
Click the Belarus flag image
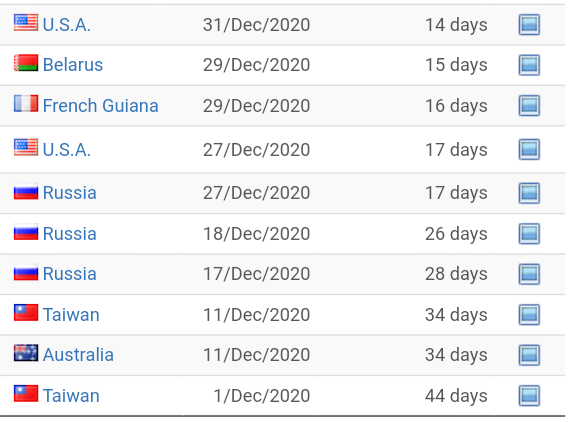click(26, 63)
